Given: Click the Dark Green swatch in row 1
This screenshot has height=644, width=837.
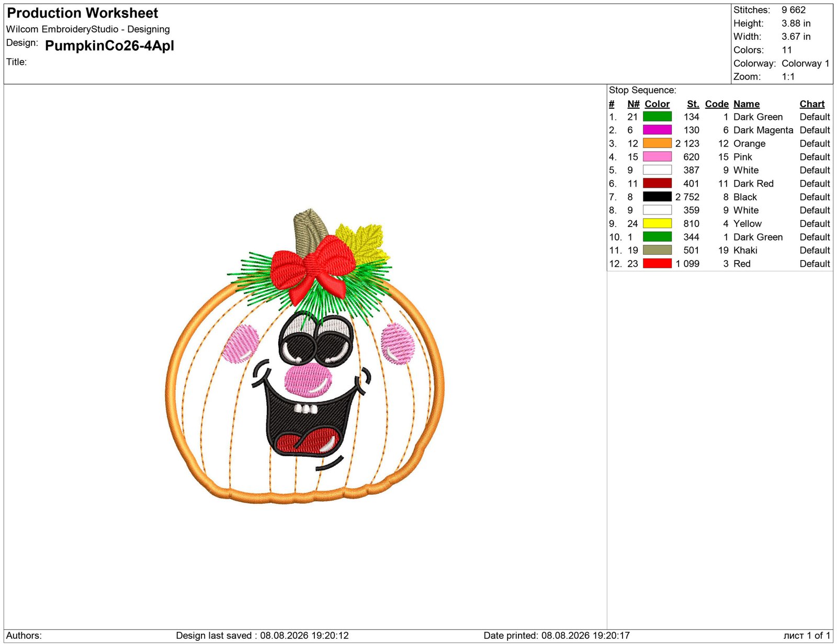Looking at the screenshot, I should (657, 117).
